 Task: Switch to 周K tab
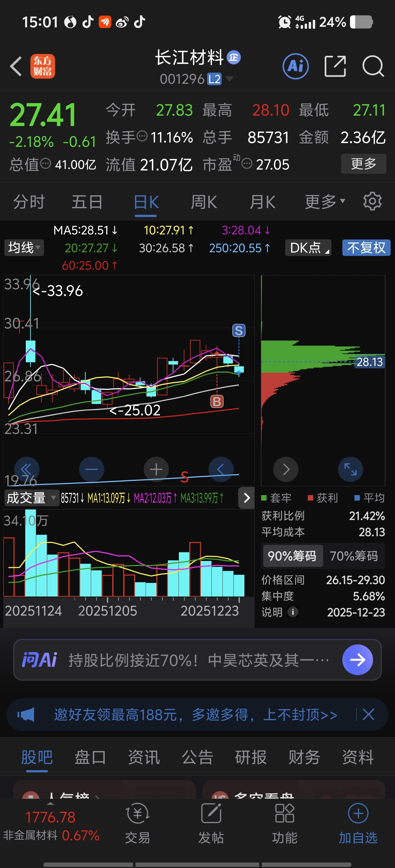204,201
